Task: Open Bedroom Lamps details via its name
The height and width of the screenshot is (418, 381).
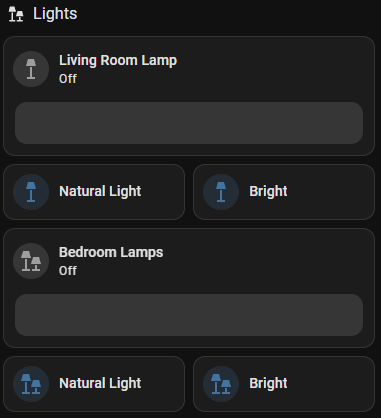Action: pyautogui.click(x=111, y=252)
